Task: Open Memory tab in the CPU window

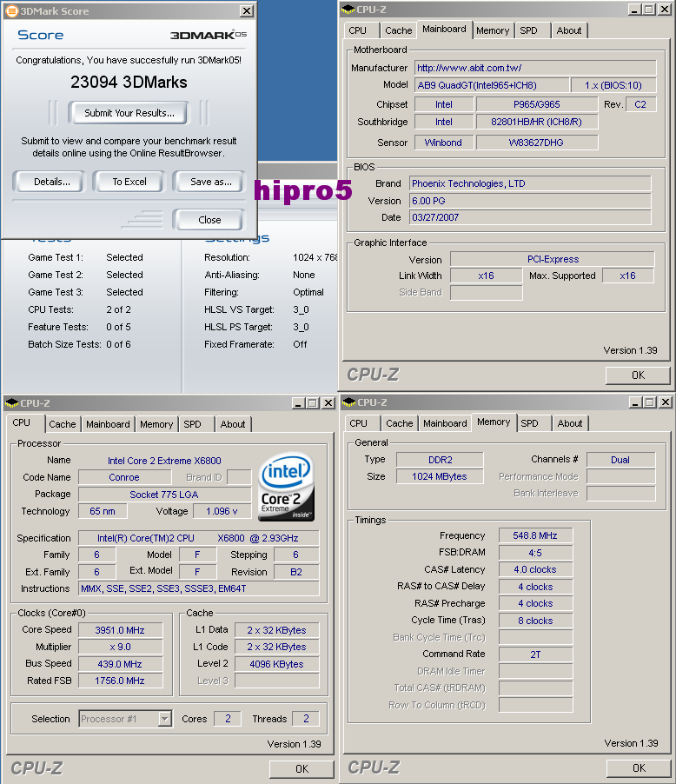Action: coord(156,424)
